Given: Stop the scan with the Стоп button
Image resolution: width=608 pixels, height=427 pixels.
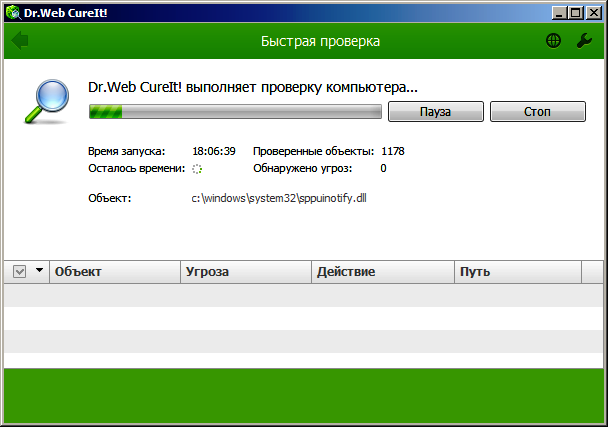Looking at the screenshot, I should [x=538, y=112].
